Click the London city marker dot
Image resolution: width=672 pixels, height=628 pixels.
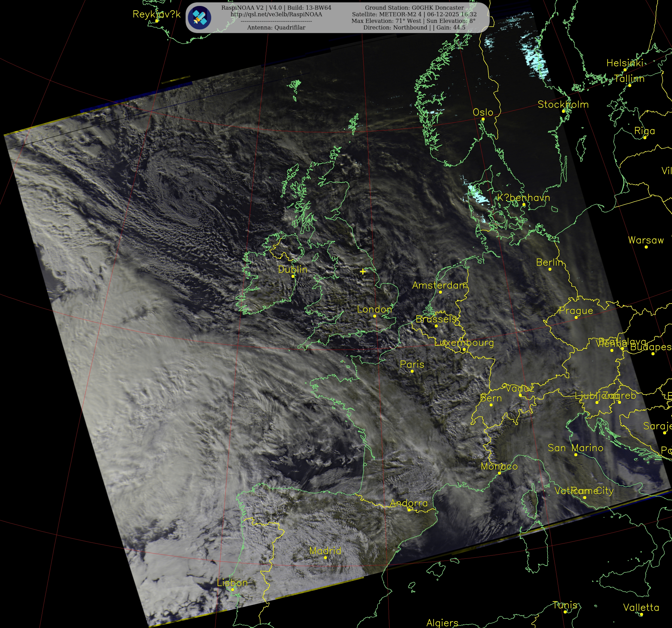(x=375, y=316)
